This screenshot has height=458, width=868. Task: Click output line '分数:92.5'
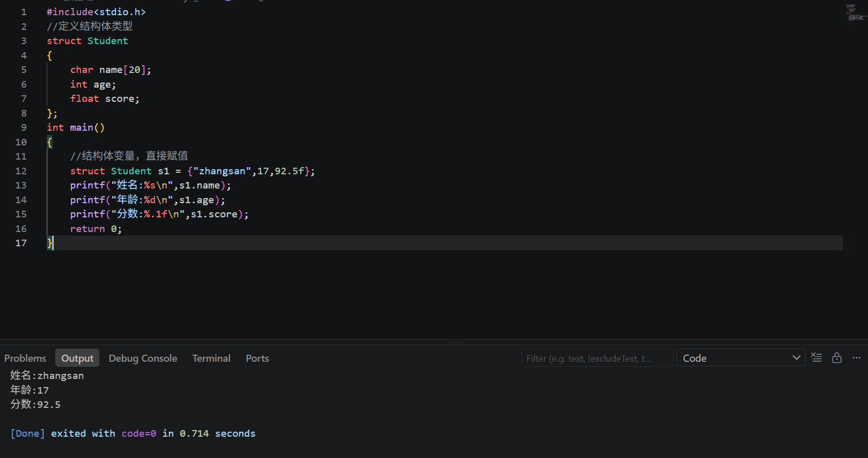35,404
